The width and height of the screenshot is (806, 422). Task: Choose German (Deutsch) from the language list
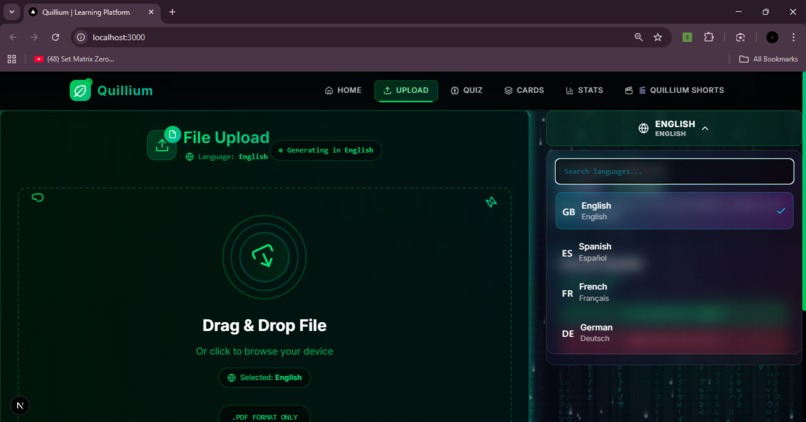674,333
